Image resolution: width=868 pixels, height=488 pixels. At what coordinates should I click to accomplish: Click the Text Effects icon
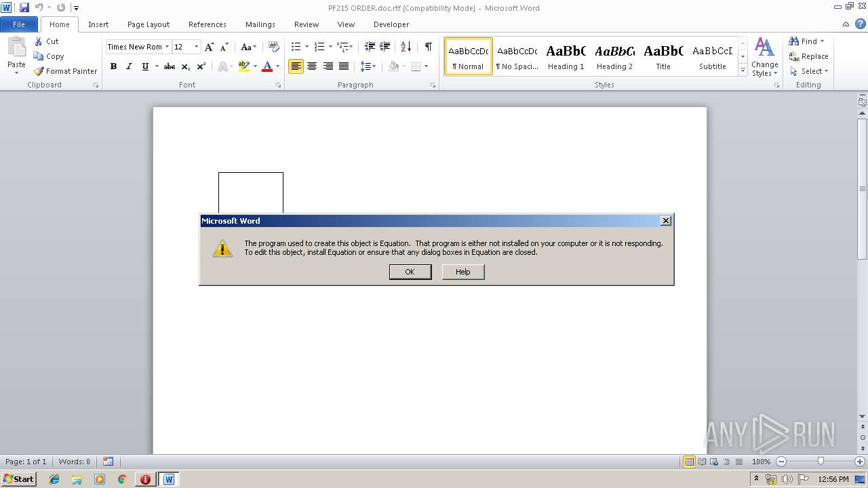point(223,66)
